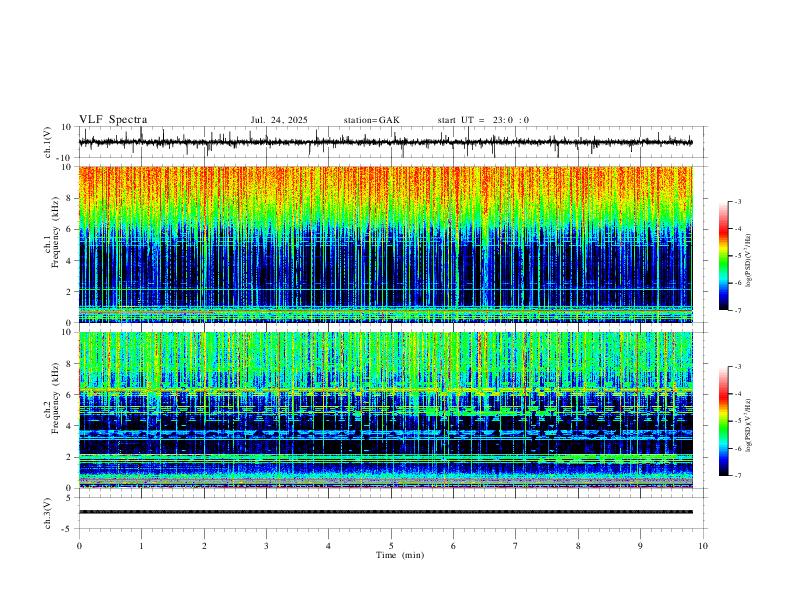Click the time-axis tick label '8'
This screenshot has height=612, width=792.
(578, 546)
